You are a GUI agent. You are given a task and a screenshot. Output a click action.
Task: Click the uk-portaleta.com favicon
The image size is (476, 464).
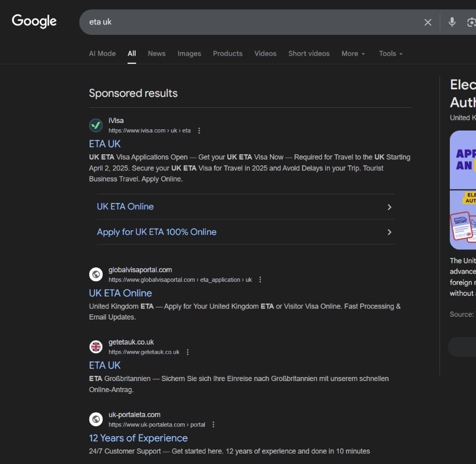click(x=96, y=419)
